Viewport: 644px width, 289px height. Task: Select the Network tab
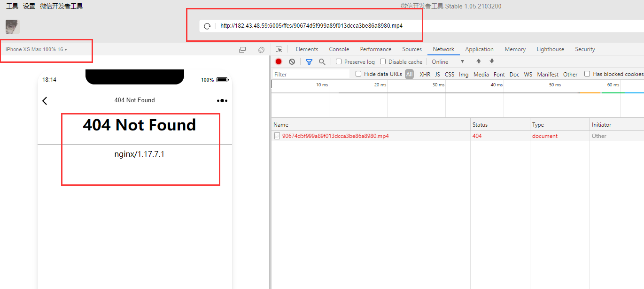(443, 49)
